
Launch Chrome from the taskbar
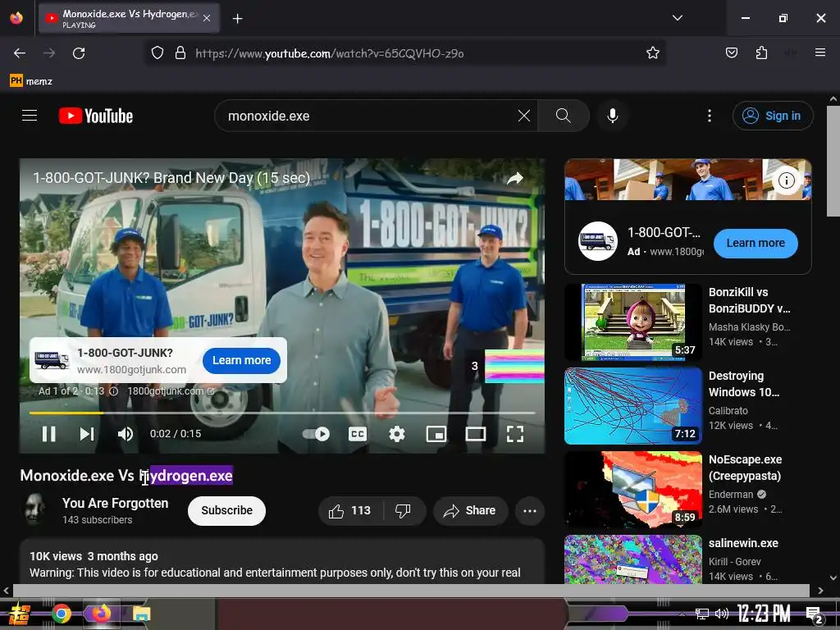pyautogui.click(x=61, y=614)
